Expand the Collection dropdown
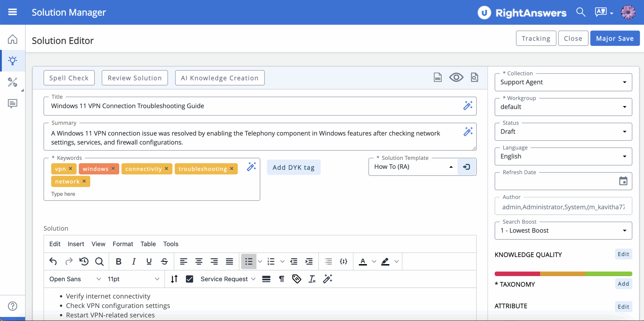 (x=563, y=82)
